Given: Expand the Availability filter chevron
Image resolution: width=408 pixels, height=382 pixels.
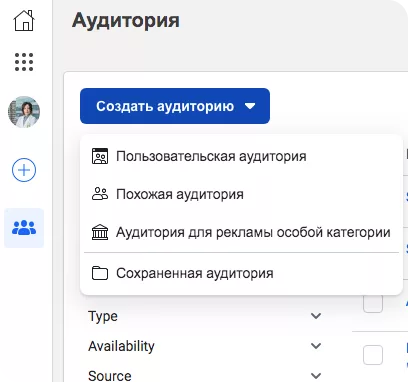Looking at the screenshot, I should 316,346.
